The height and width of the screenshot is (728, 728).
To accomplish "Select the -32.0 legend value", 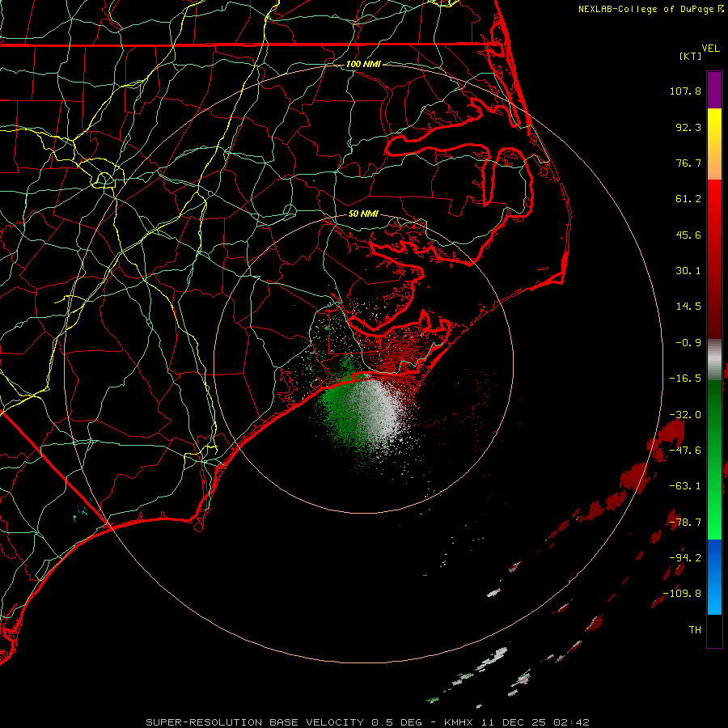I will pyautogui.click(x=685, y=415).
